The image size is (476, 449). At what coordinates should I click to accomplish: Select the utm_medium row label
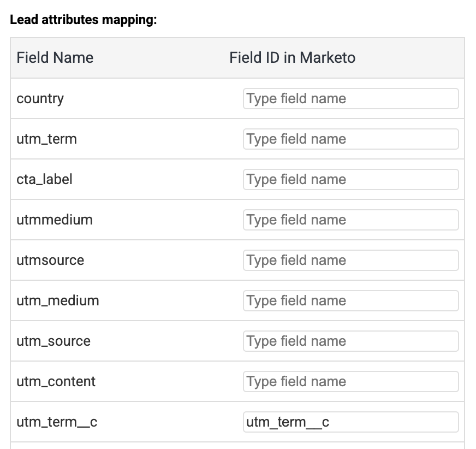pos(58,301)
